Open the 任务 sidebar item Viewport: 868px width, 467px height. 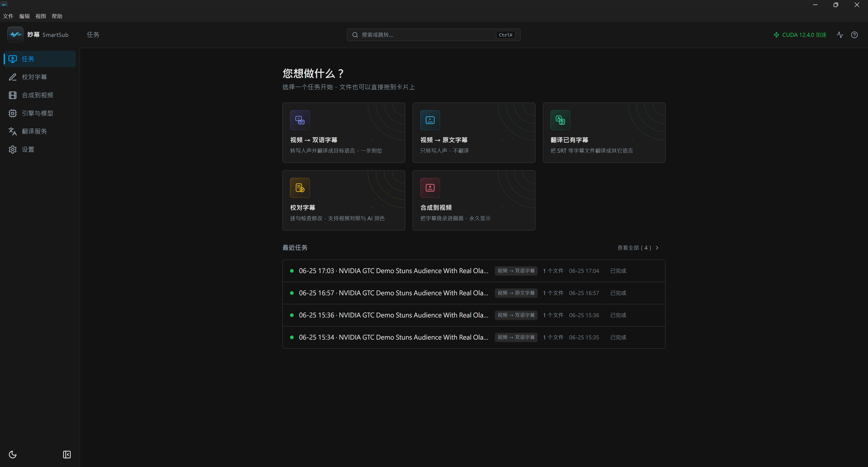(x=40, y=59)
